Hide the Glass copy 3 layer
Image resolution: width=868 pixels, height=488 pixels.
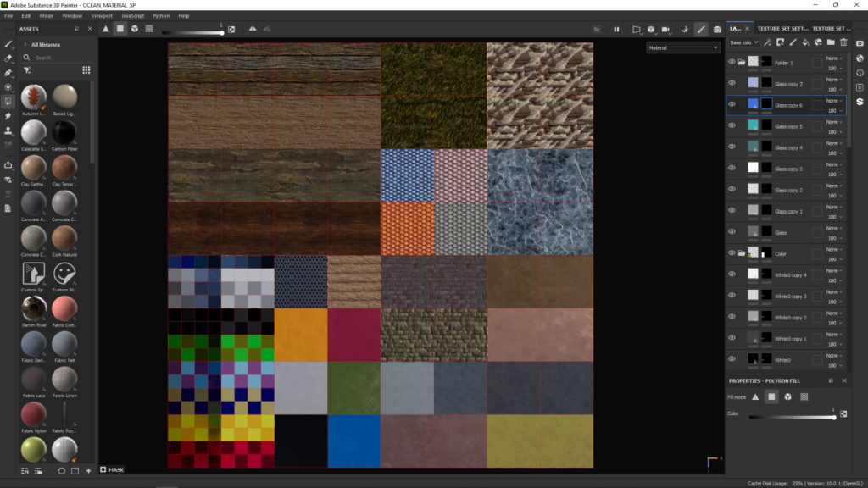point(732,169)
